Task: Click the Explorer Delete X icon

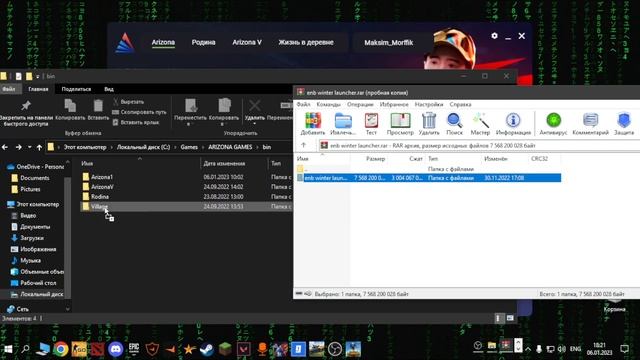Action: coord(255,105)
